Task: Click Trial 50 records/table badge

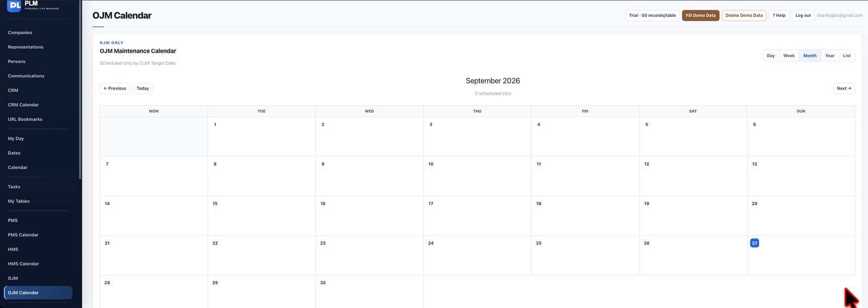Action: [x=652, y=15]
